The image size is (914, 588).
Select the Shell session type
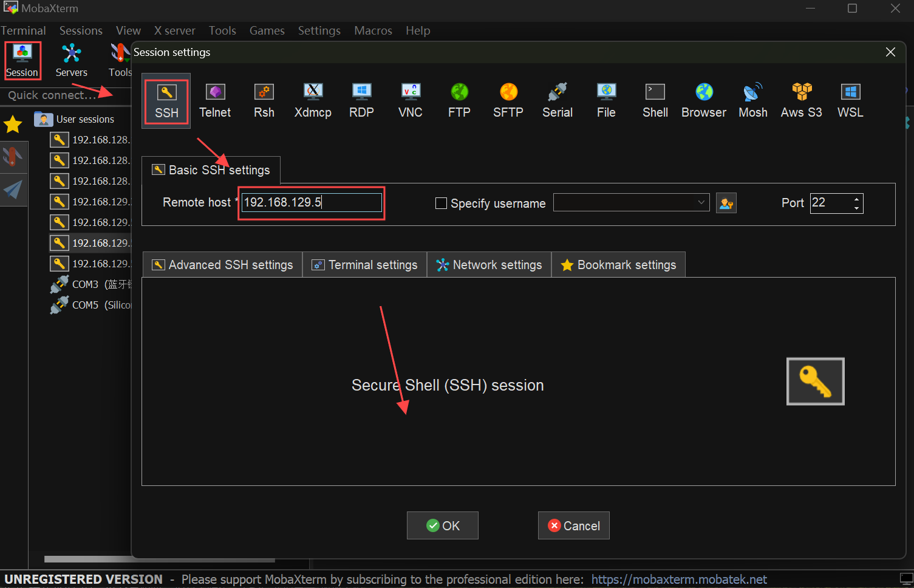(x=655, y=101)
